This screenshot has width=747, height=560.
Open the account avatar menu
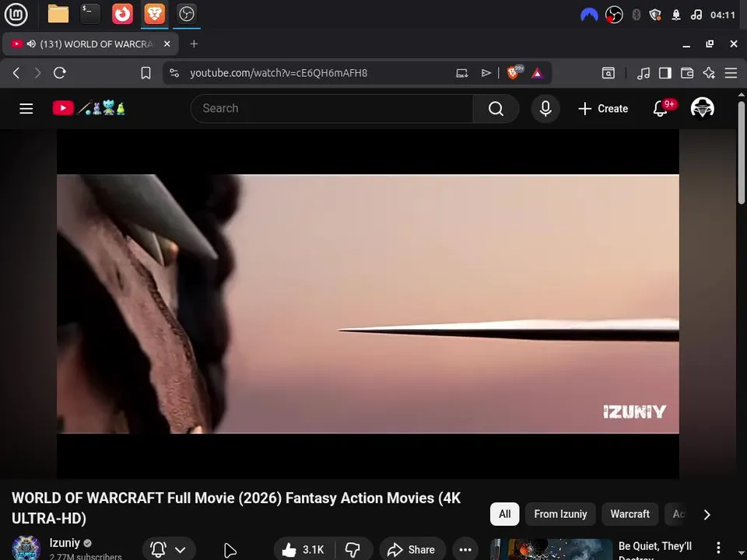coord(702,108)
